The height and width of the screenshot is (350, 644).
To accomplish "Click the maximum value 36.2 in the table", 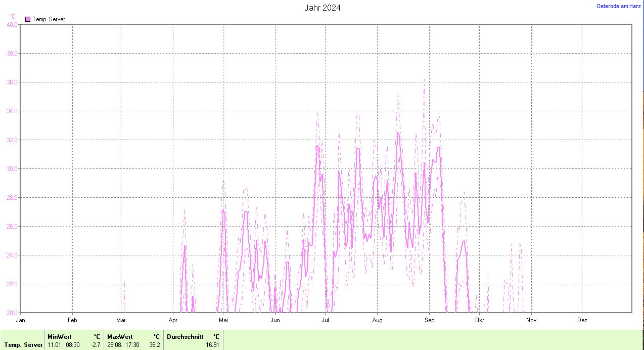I will [x=154, y=345].
